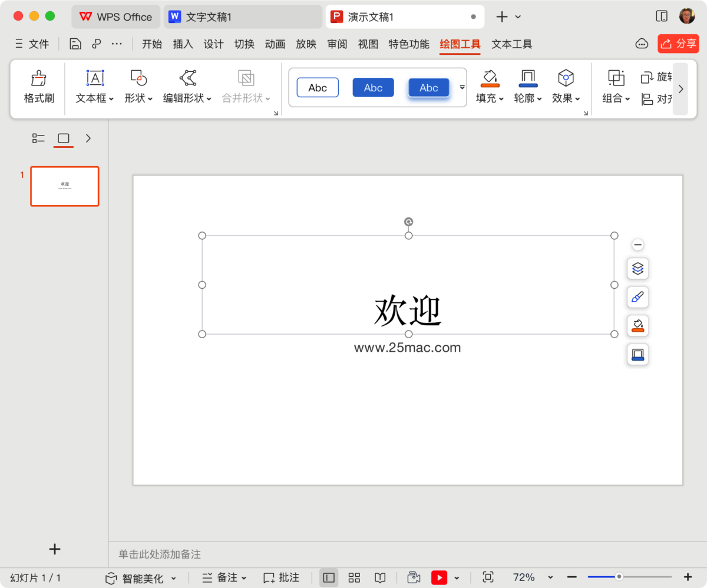
Task: Click floating blue outline color button
Action: click(637, 354)
